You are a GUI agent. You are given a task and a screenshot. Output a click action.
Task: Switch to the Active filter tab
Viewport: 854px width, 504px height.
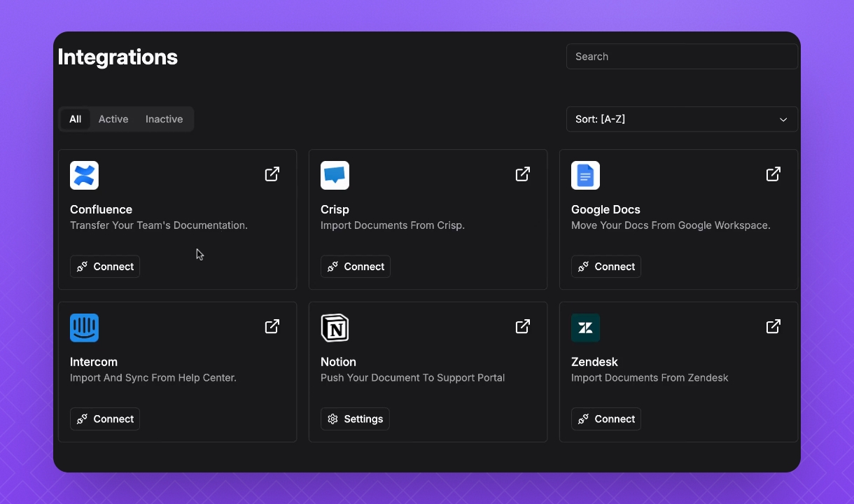click(113, 119)
